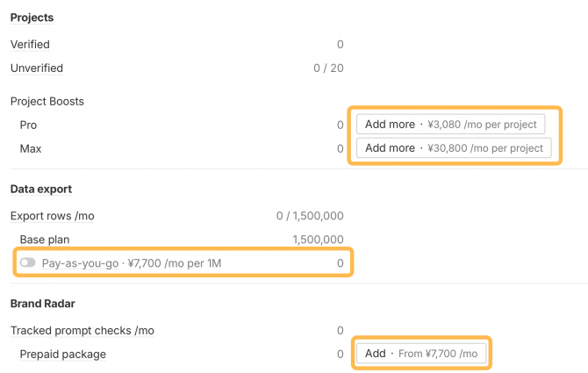
Task: Click the Max boost label
Action: 31,148
